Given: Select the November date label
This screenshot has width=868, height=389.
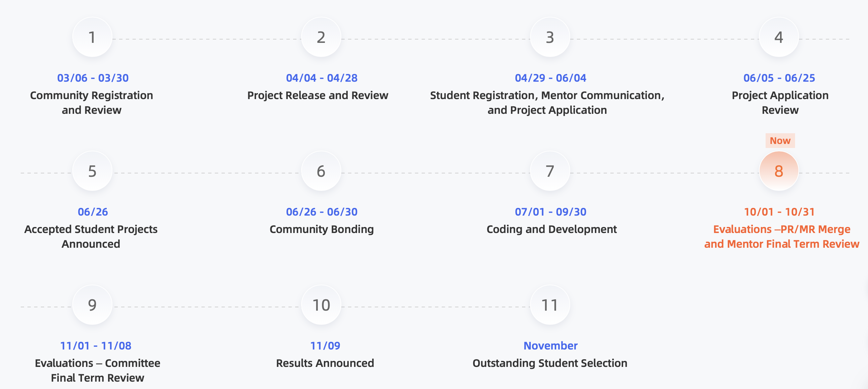Looking at the screenshot, I should pyautogui.click(x=550, y=345).
